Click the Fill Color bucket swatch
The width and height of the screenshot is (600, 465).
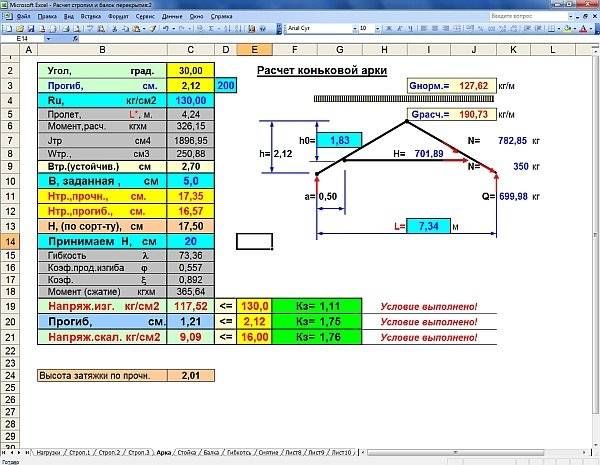pyautogui.click(x=567, y=29)
